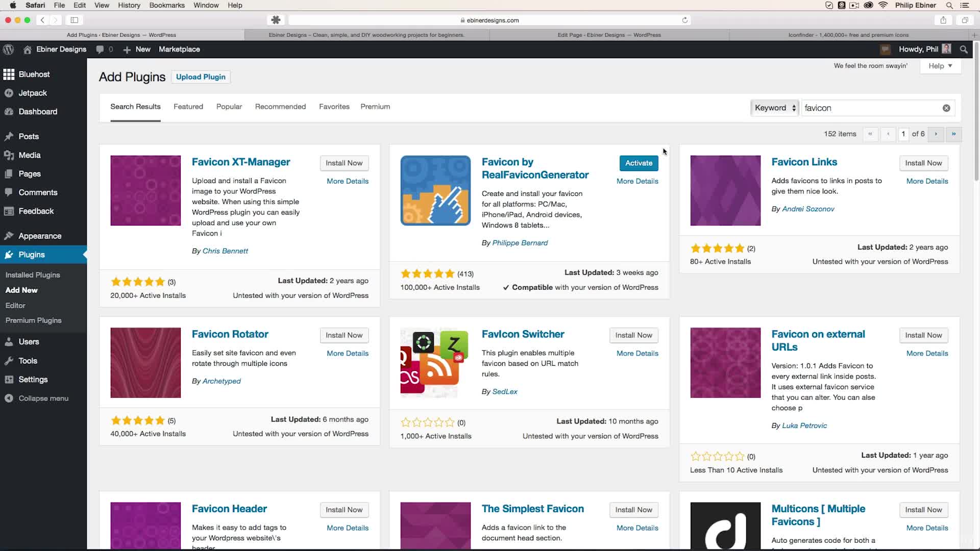The width and height of the screenshot is (980, 551).
Task: Go to next results page arrow
Action: [x=936, y=134]
